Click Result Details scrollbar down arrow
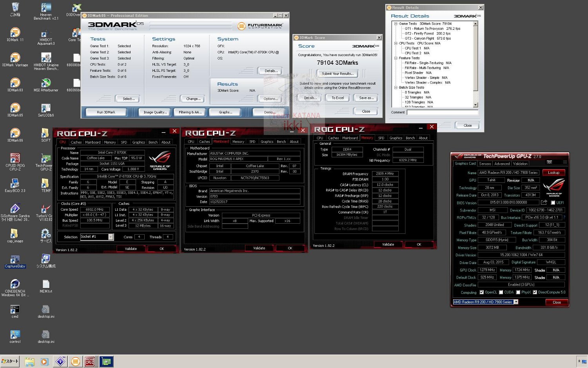The image size is (588, 368). click(475, 105)
